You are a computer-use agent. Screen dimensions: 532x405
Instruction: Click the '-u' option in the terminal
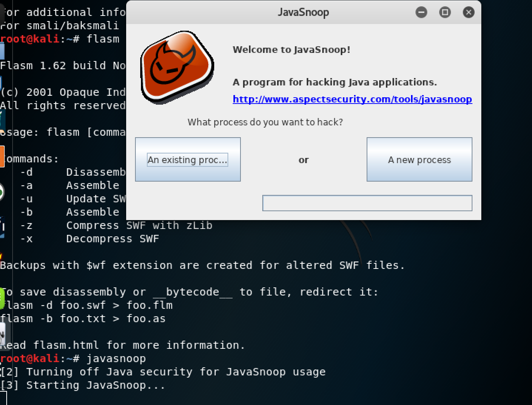tap(27, 199)
